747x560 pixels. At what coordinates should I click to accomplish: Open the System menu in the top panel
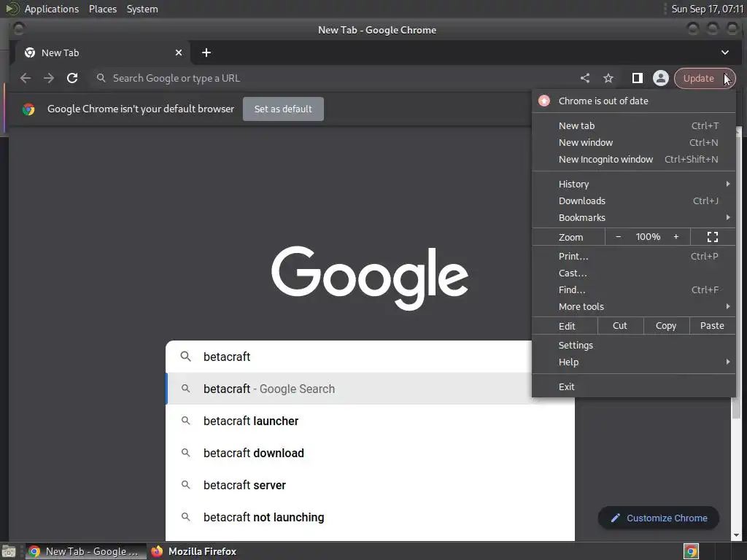(142, 9)
